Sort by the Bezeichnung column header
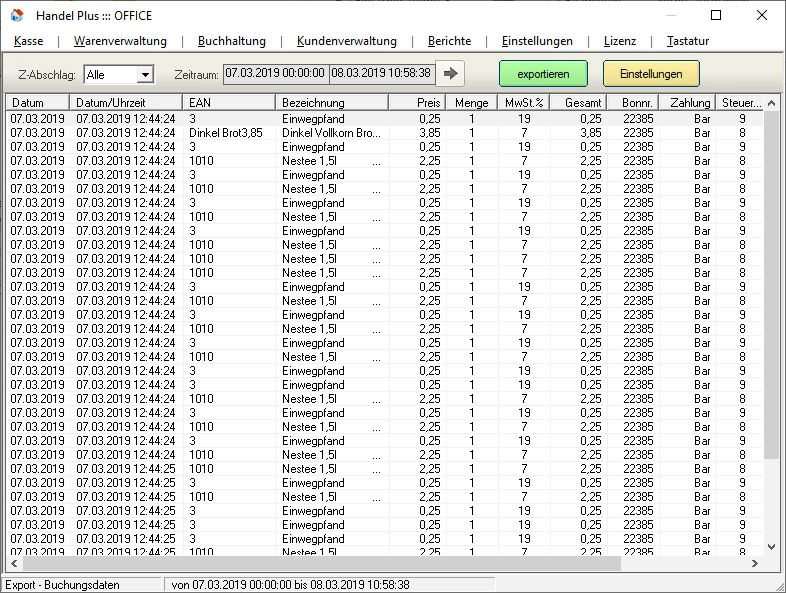The width and height of the screenshot is (786, 593). [x=332, y=103]
